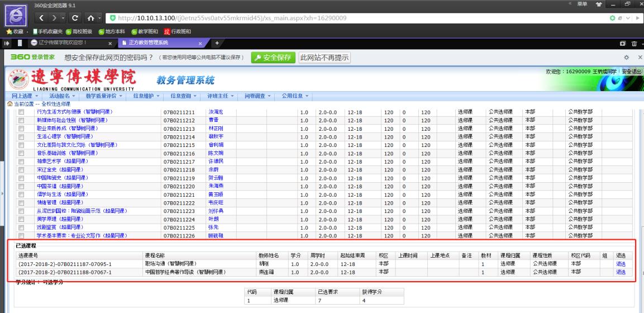This screenshot has width=644, height=313.
Task: Click the 安全退出 link
Action: [x=632, y=72]
